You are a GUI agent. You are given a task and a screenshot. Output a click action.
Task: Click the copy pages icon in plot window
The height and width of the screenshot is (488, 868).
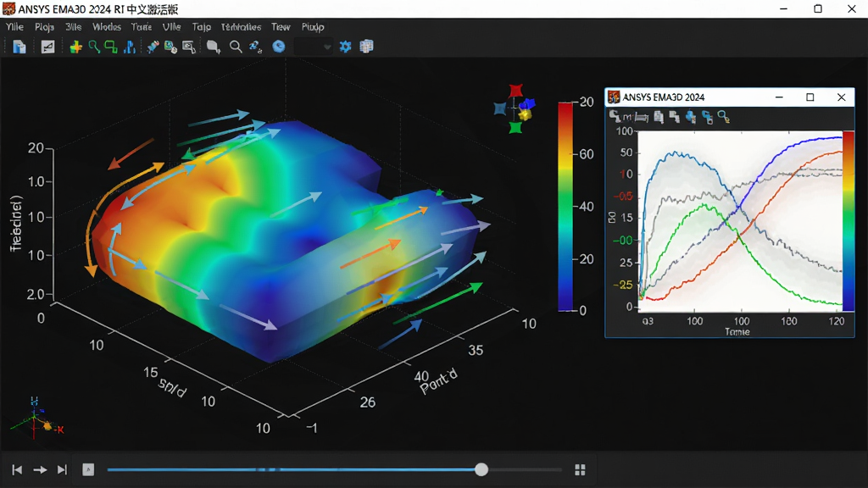pos(674,117)
